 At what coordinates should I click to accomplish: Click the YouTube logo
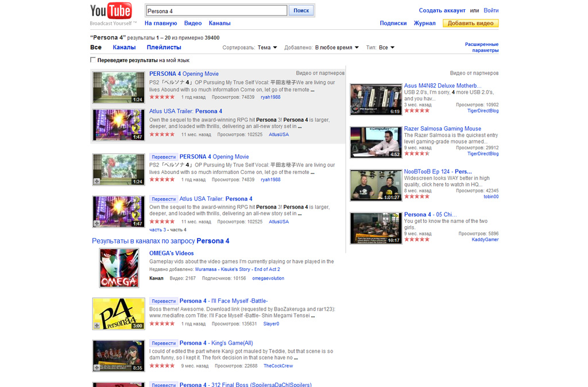(111, 11)
